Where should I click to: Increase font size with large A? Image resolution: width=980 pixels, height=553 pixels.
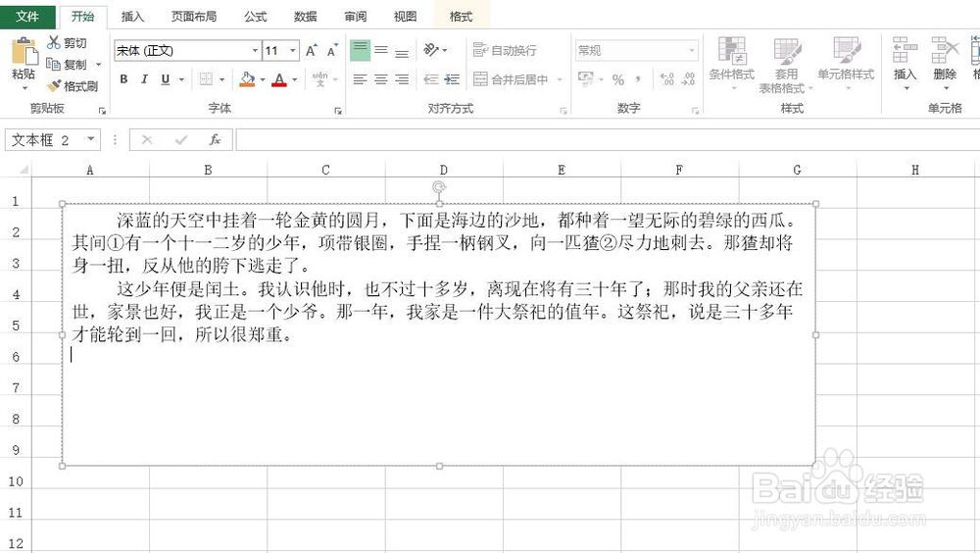pyautogui.click(x=312, y=51)
